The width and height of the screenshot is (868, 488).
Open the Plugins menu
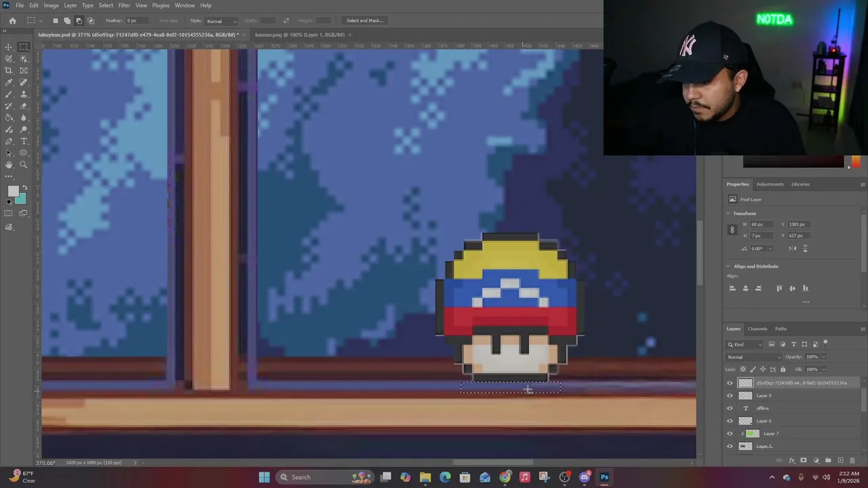pos(161,5)
